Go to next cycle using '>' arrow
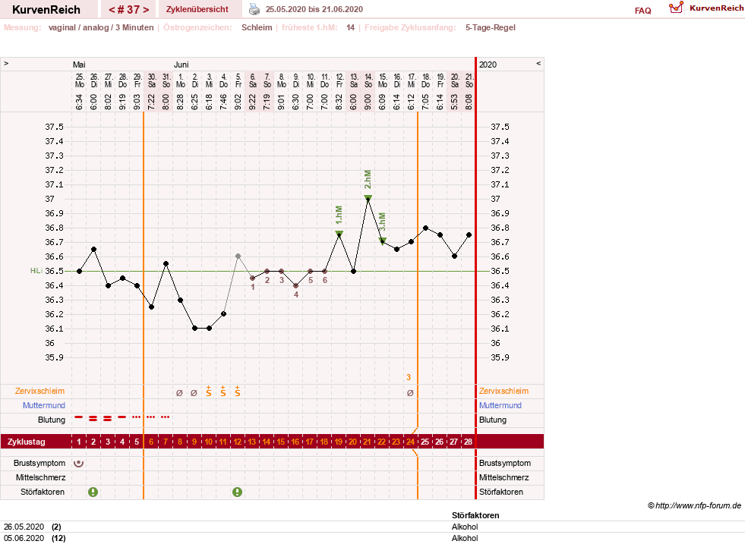This screenshot has height=560, width=745. pyautogui.click(x=146, y=10)
